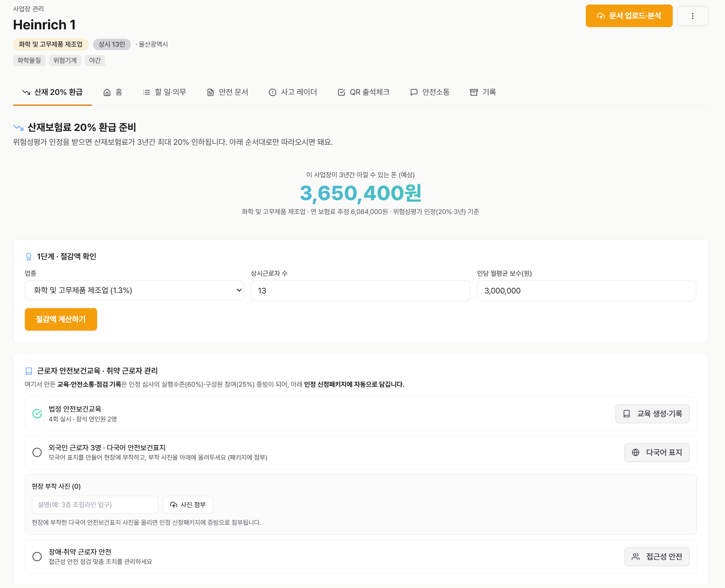Click the 상시 13인 badge
This screenshot has width=725, height=588.
click(112, 44)
